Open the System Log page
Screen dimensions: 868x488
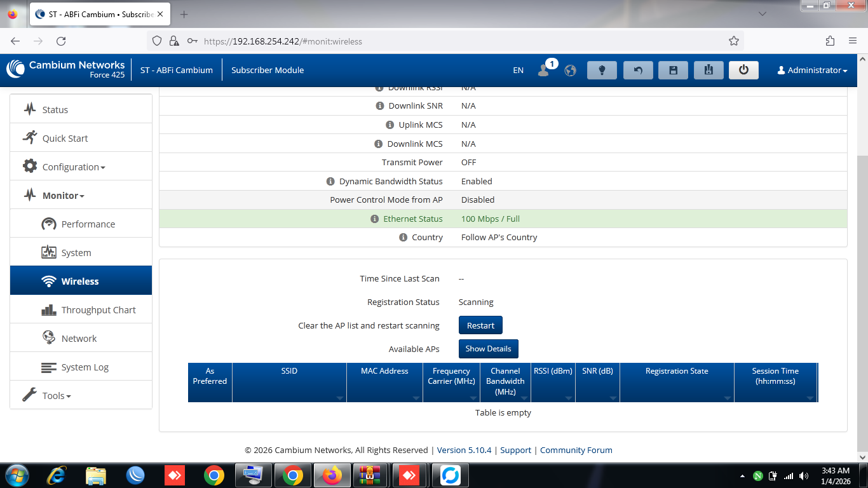85,367
